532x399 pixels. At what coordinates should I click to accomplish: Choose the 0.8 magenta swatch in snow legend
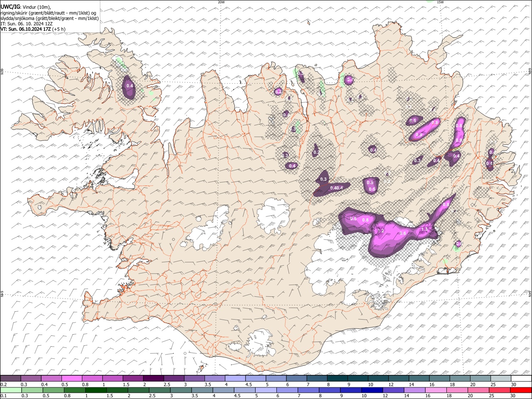(92, 379)
